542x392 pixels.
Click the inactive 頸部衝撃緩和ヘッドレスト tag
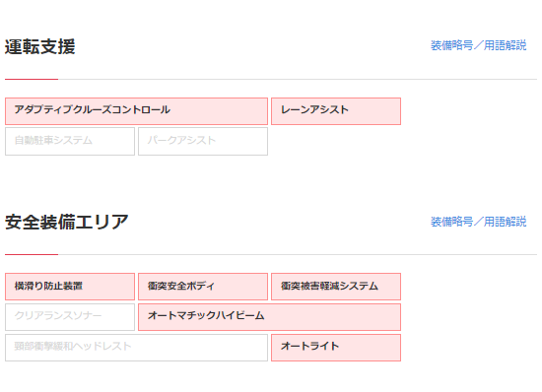(136, 348)
